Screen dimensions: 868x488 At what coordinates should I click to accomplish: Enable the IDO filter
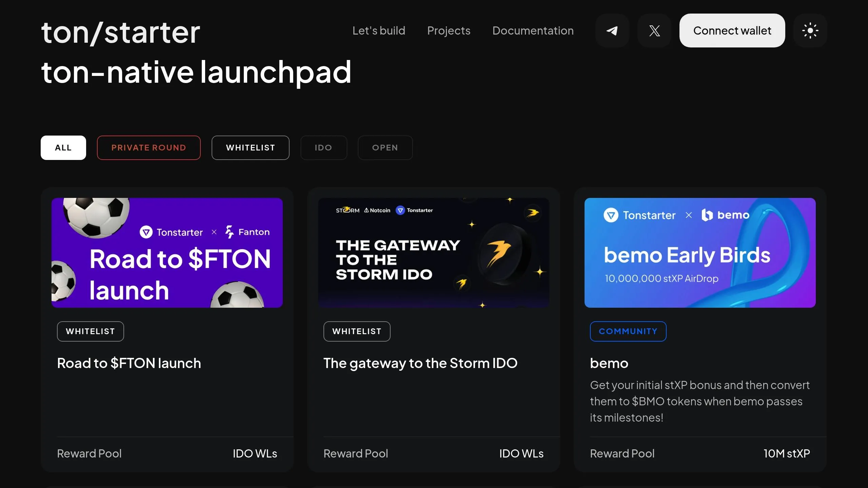pyautogui.click(x=323, y=147)
